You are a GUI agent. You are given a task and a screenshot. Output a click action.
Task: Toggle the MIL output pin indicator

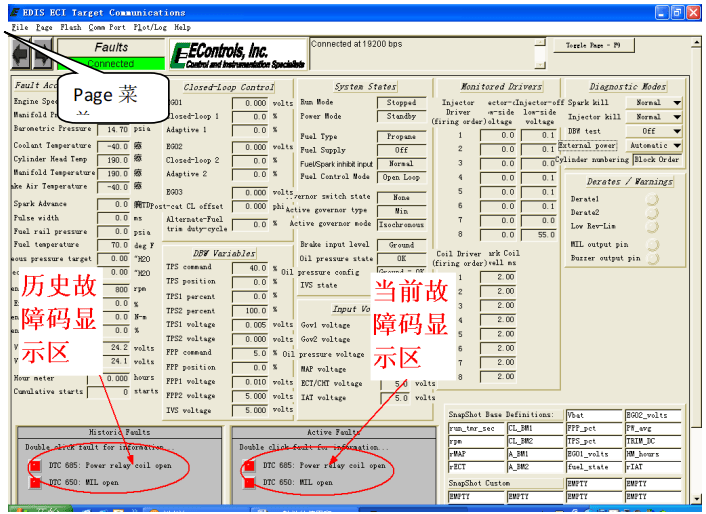pos(652,244)
